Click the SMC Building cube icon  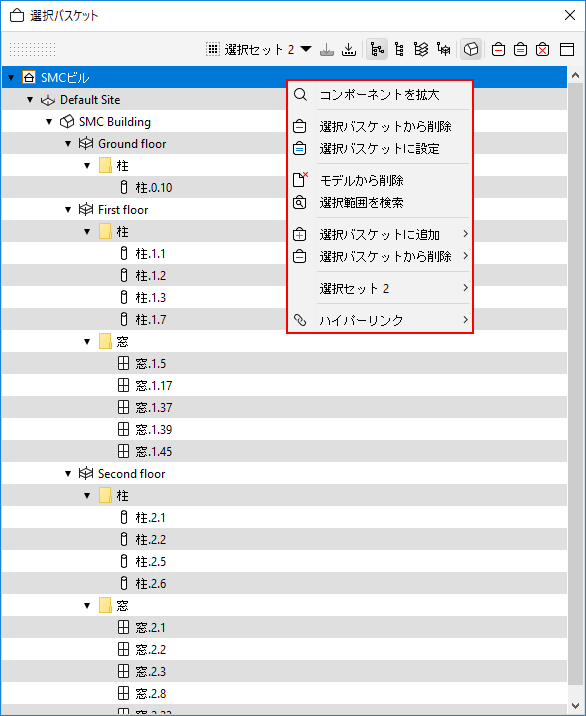point(67,121)
